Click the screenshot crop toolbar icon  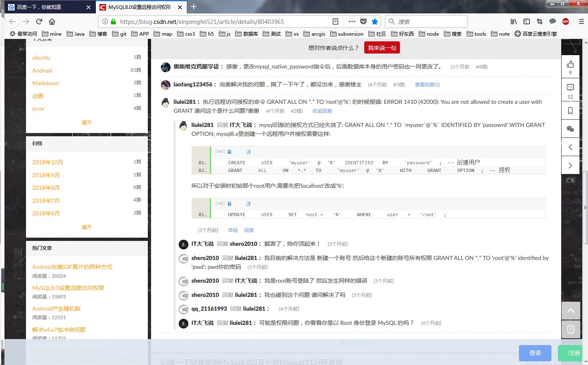540,21
